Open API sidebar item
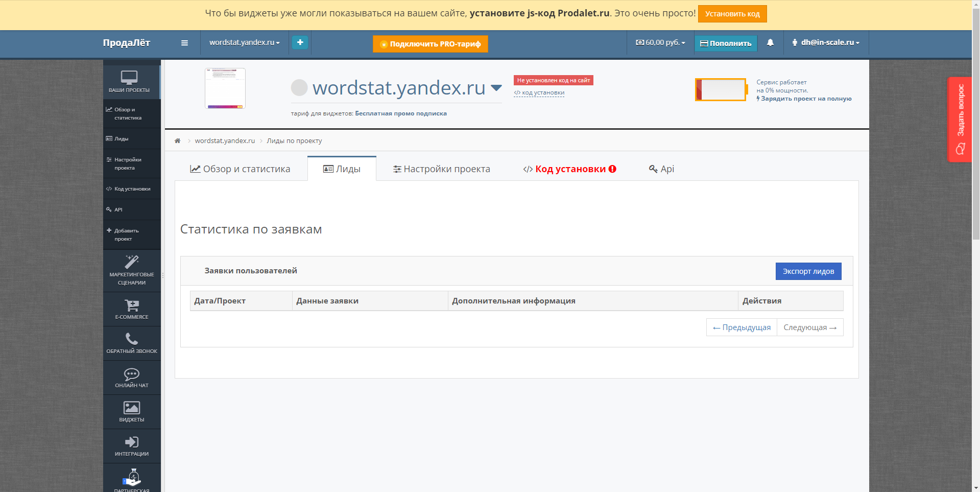Image resolution: width=980 pixels, height=492 pixels. 132,209
